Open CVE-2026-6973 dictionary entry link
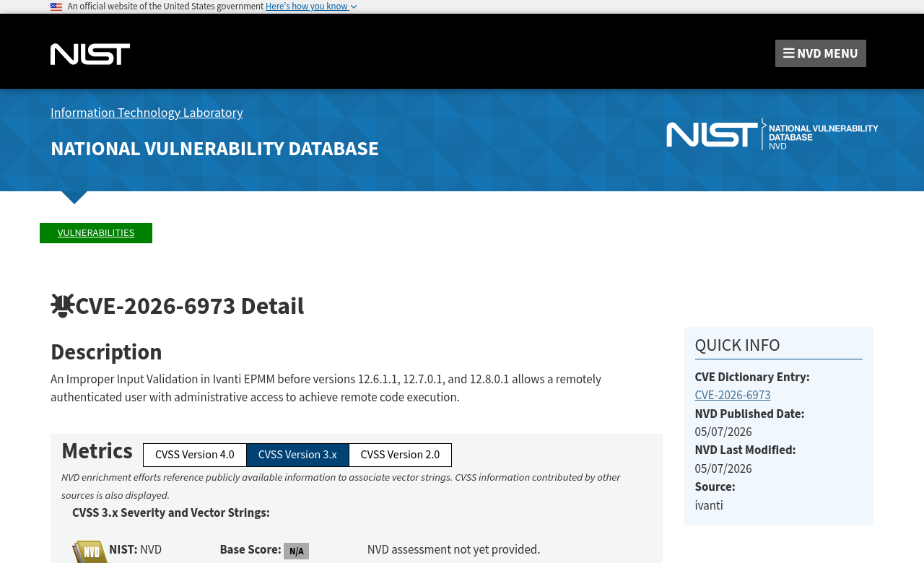 point(733,396)
